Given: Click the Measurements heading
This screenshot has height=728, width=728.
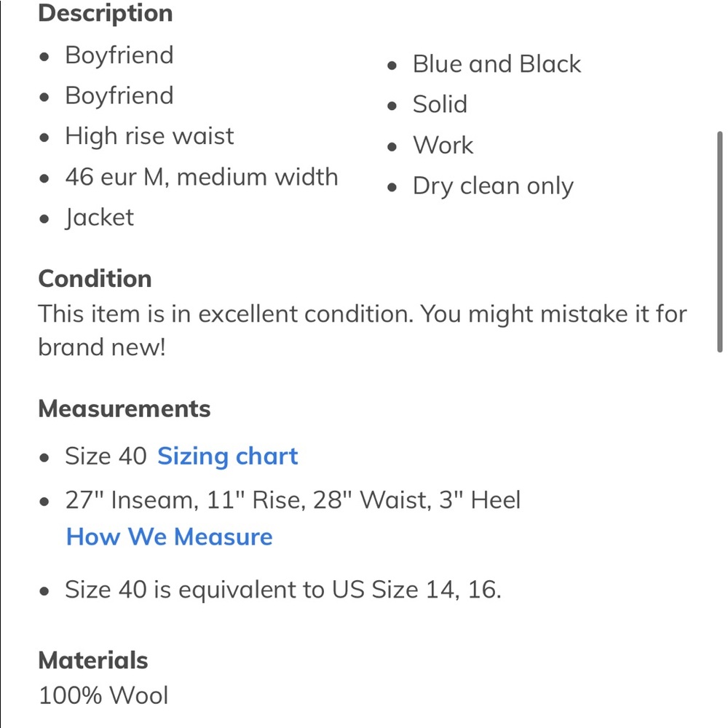Looking at the screenshot, I should point(124,409).
